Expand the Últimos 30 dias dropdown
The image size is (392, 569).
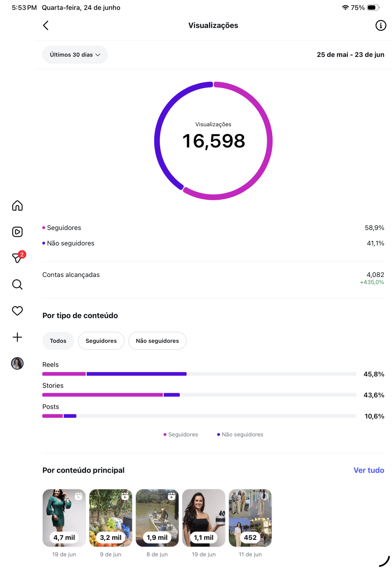75,54
